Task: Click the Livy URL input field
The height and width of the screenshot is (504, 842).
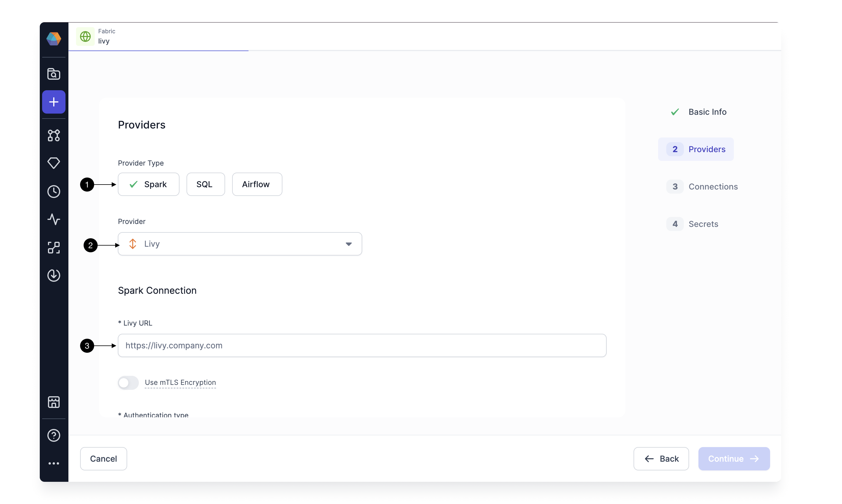Action: click(362, 345)
